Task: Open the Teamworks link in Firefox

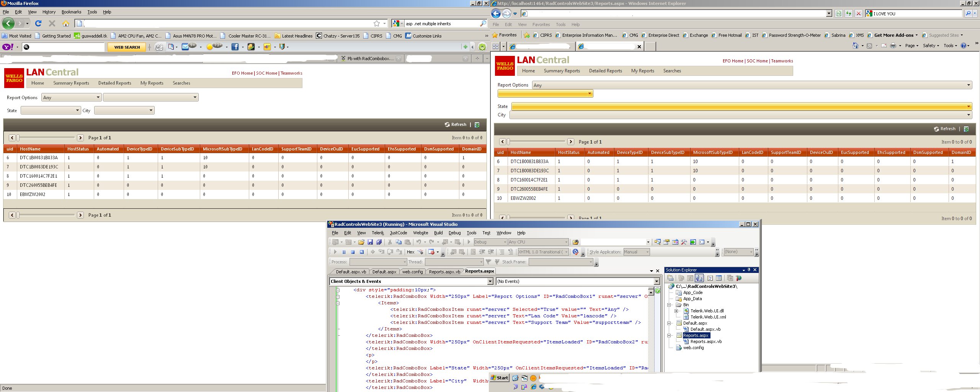Action: click(x=291, y=73)
